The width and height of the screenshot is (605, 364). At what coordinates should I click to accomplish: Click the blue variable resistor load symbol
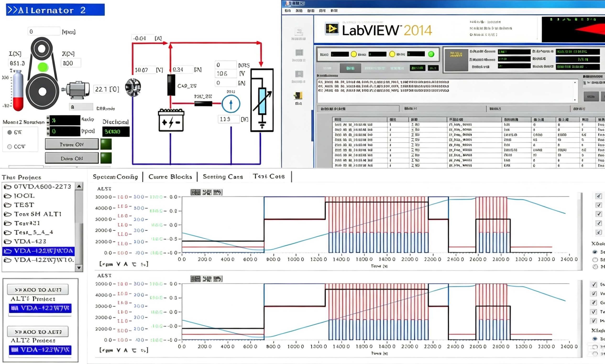(x=262, y=101)
